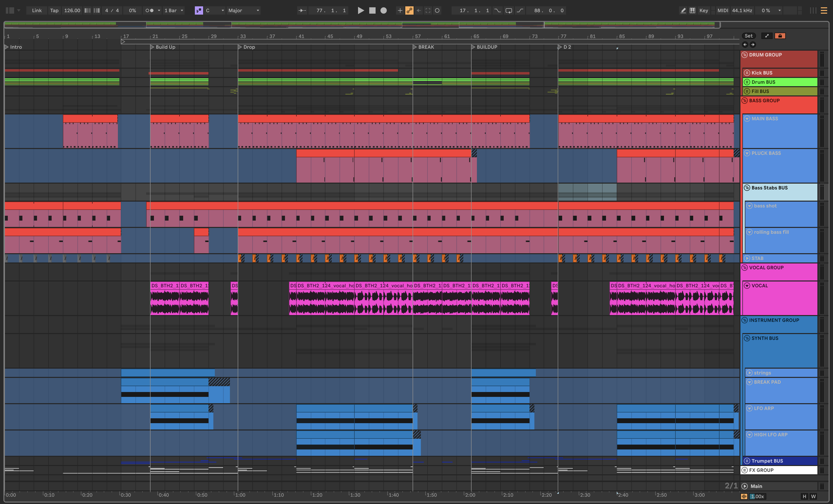
Task: Toggle the Loop switch in transport
Action: click(509, 10)
